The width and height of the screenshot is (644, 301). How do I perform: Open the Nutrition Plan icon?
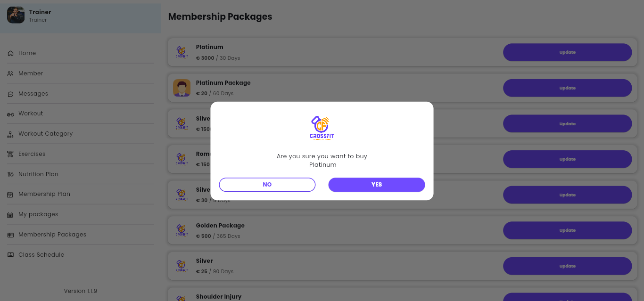coord(10,174)
